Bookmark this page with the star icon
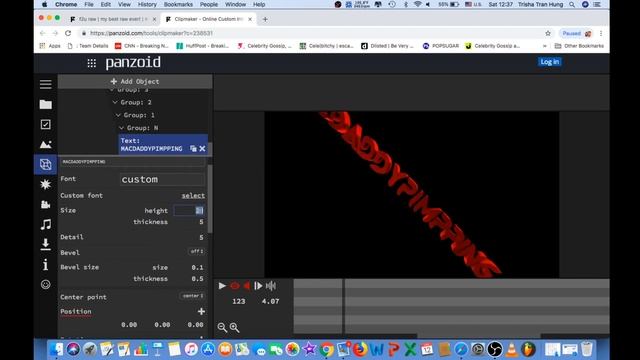640x360 pixels. point(548,33)
